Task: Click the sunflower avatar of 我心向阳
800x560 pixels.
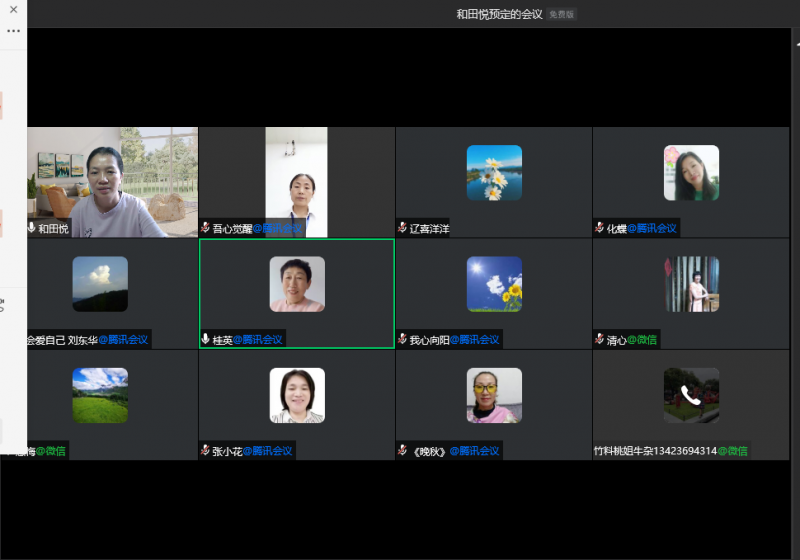Action: (494, 284)
